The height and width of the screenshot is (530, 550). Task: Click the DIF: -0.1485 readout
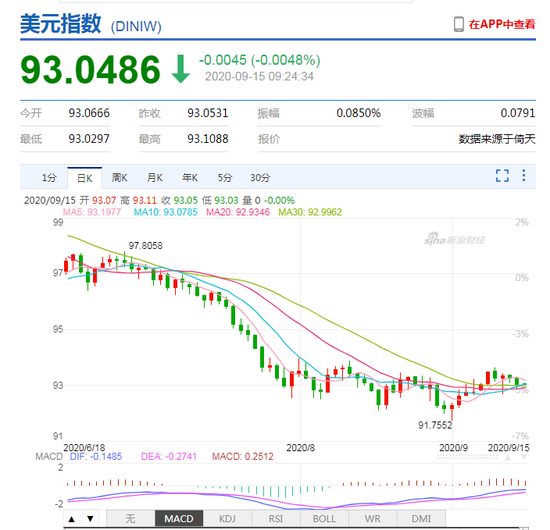pos(96,456)
